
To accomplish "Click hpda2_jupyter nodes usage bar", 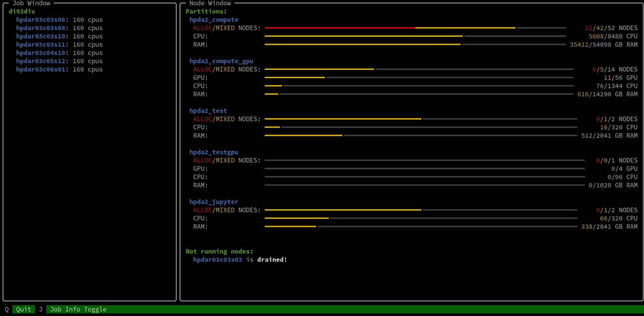I will coord(421,210).
